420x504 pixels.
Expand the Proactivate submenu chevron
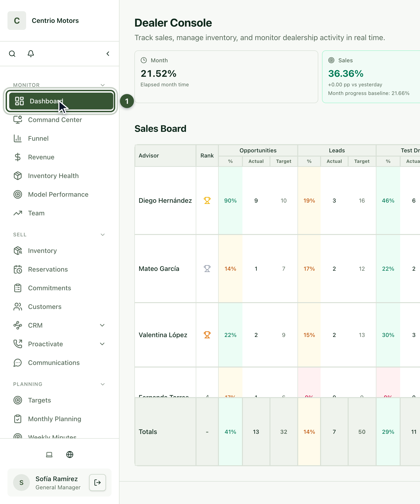(x=102, y=344)
